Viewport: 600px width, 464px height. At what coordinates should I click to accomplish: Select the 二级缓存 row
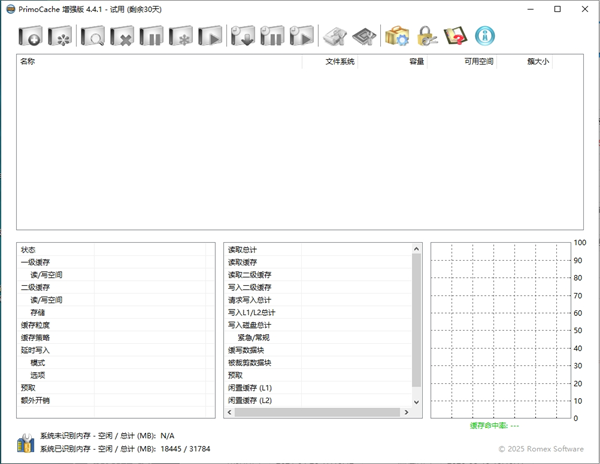point(116,287)
